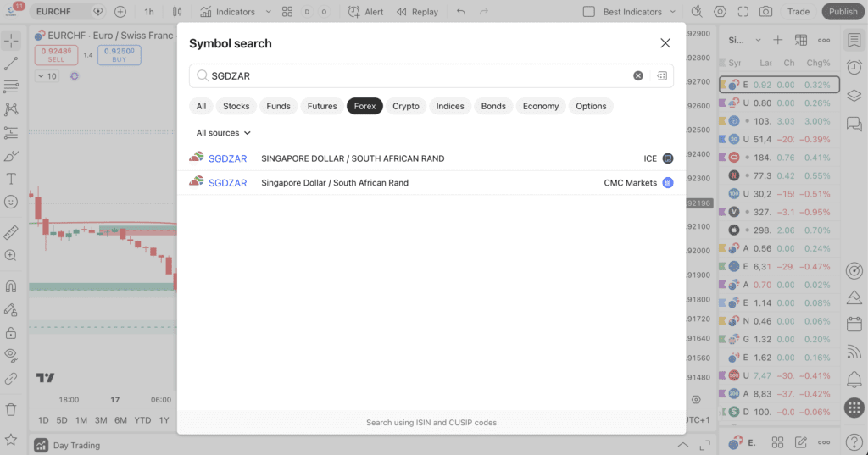Select the crosshair cursor tool
This screenshot has width=868, height=455.
(11, 41)
